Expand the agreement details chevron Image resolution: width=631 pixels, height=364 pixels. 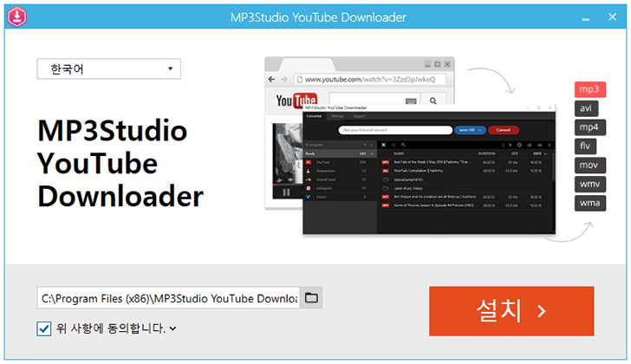point(173,328)
